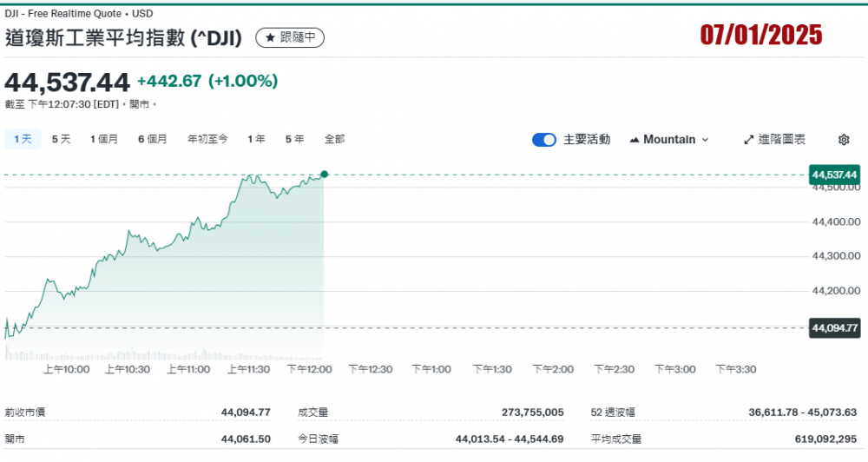Toggle the 主要活動 switch

(544, 140)
